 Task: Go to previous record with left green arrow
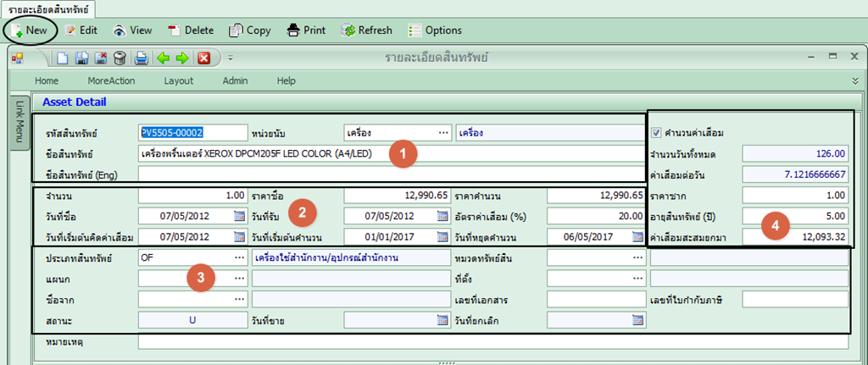[x=164, y=58]
